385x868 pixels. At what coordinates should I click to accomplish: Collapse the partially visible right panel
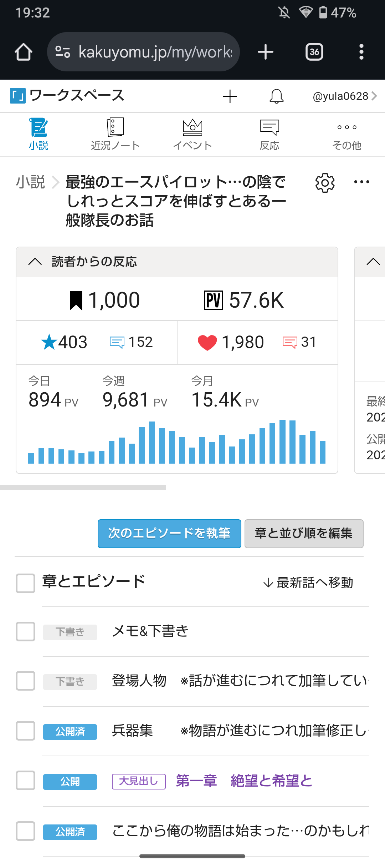[373, 262]
